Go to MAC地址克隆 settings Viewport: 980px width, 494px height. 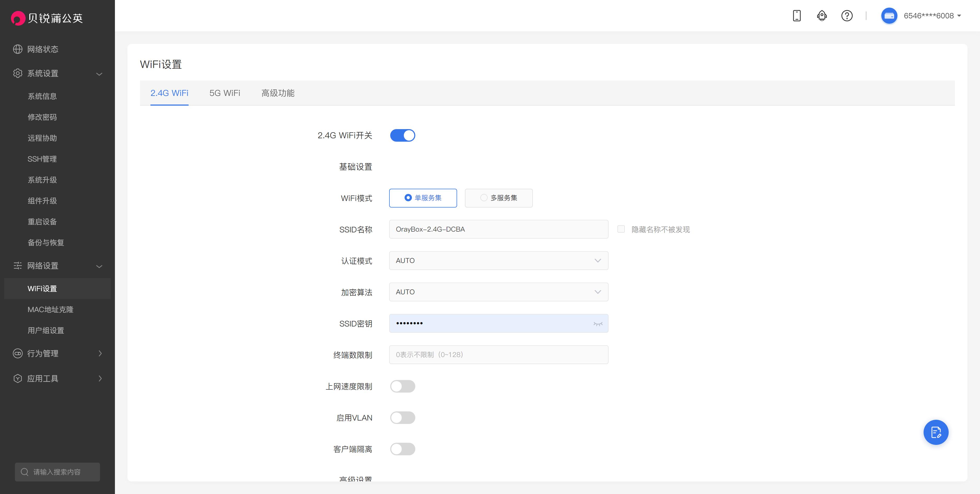(51, 309)
